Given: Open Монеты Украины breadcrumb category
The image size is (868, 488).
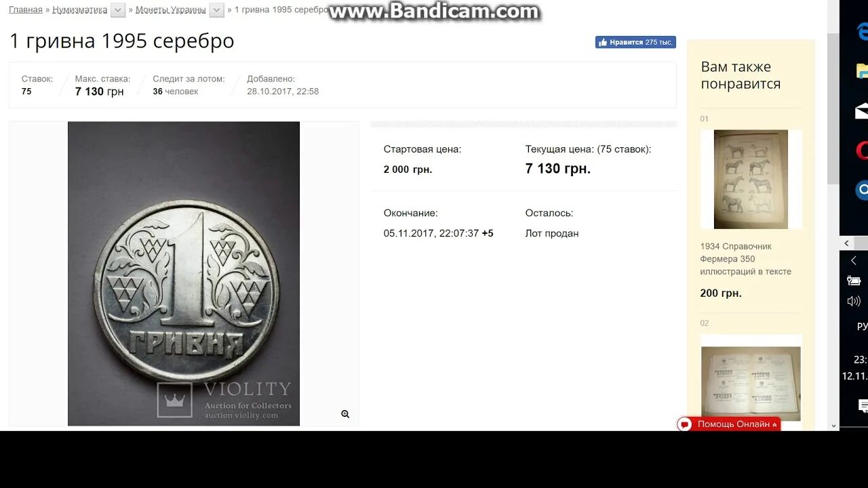Looking at the screenshot, I should tap(171, 9).
